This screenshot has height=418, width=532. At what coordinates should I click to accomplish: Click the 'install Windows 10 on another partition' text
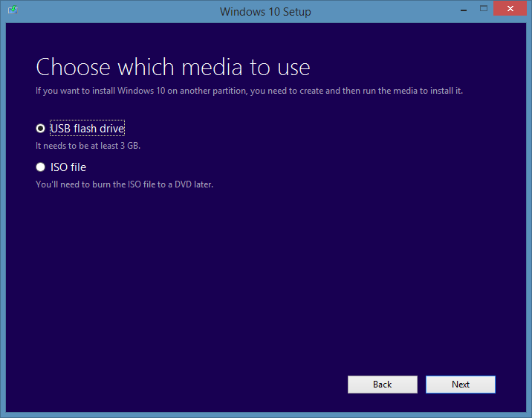pyautogui.click(x=169, y=91)
